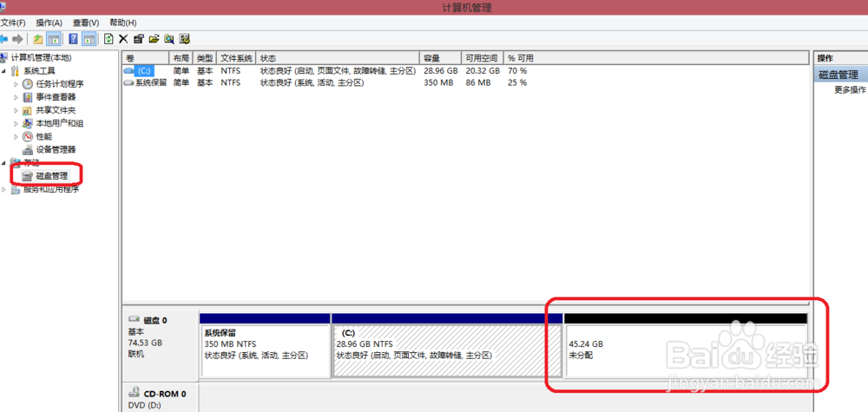Image resolution: width=868 pixels, height=412 pixels.
Task: Sort by the 容量 column header
Action: point(441,58)
